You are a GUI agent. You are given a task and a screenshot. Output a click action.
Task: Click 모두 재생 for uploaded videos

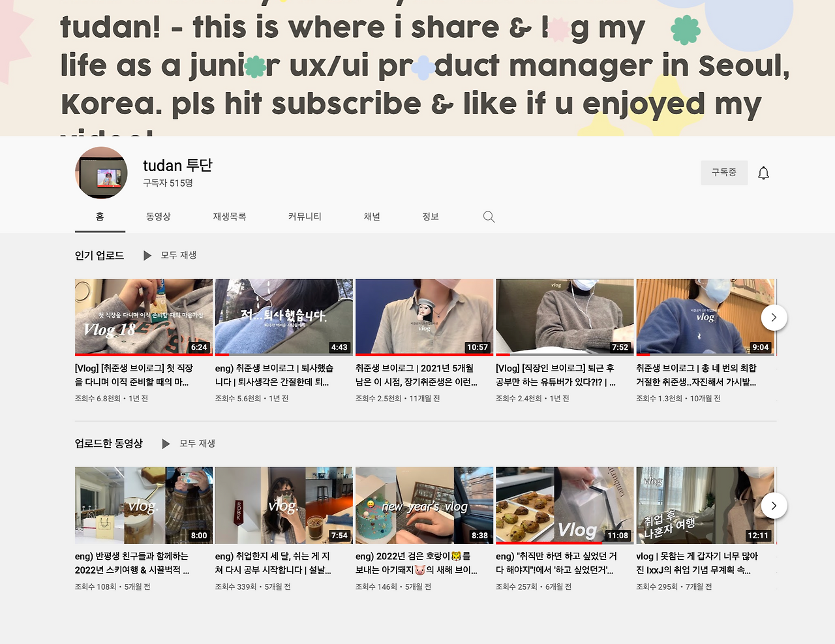click(197, 443)
